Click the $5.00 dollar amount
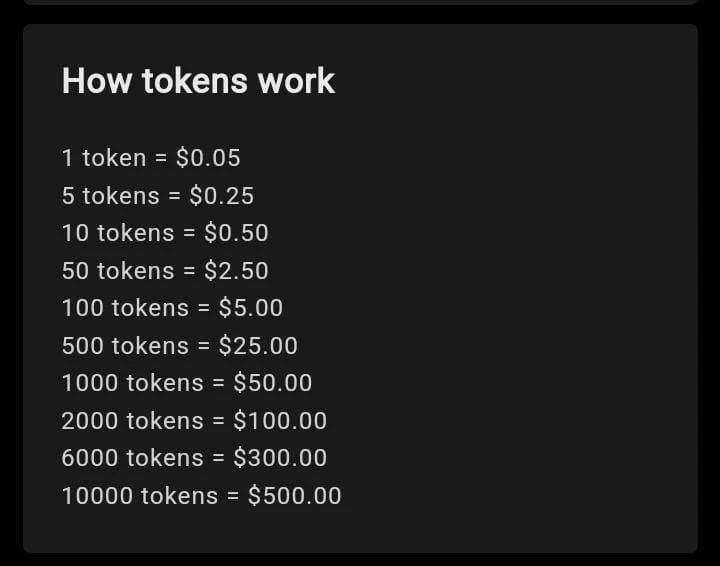720x566 pixels. tap(251, 308)
